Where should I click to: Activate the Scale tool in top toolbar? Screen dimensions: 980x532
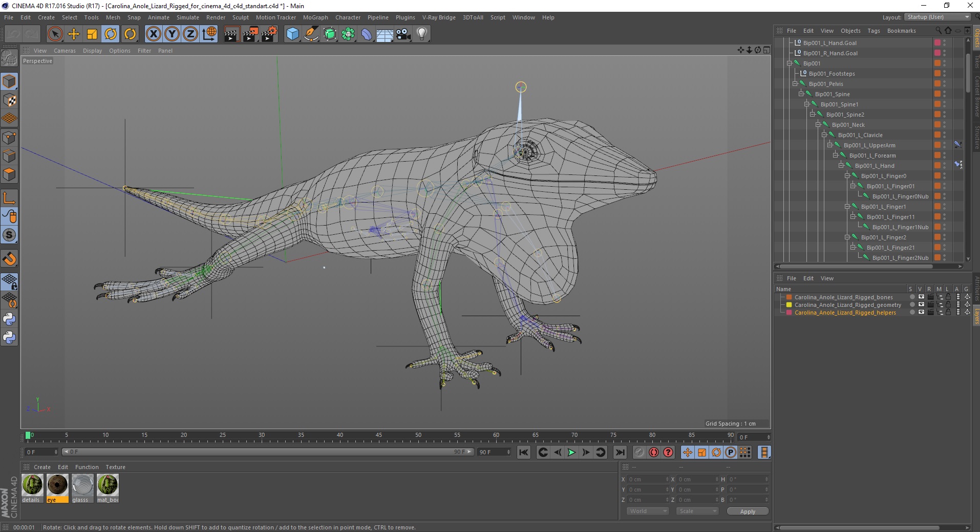pyautogui.click(x=92, y=34)
